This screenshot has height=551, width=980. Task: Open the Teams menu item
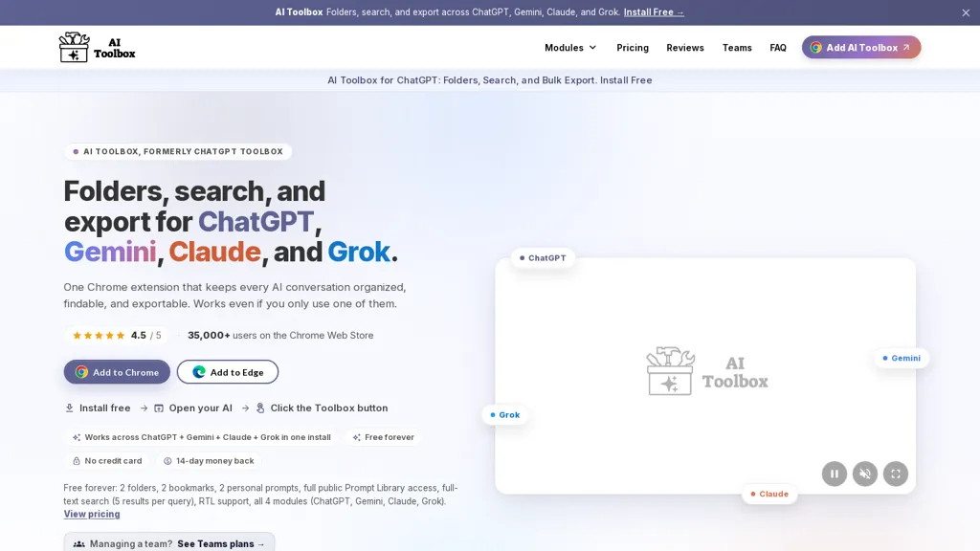point(737,48)
